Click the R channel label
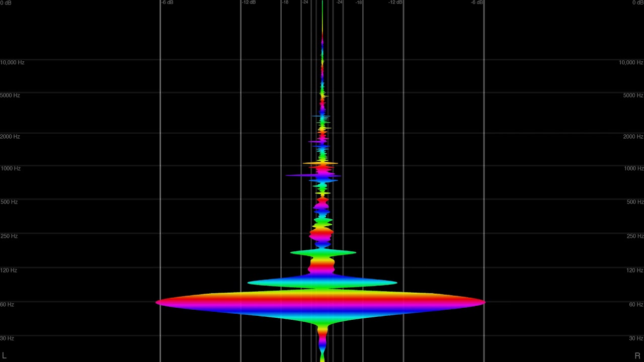Image resolution: width=644 pixels, height=362 pixels. click(x=637, y=355)
